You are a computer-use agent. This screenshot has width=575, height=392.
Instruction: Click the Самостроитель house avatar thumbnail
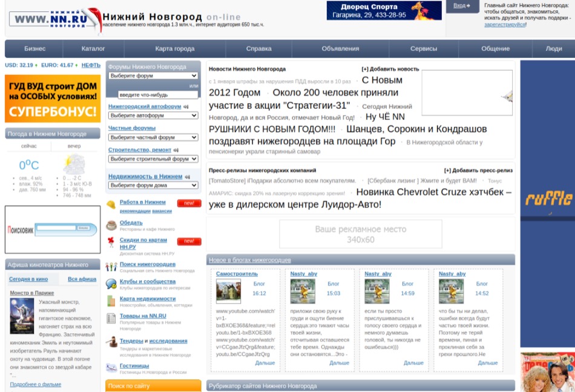[228, 291]
